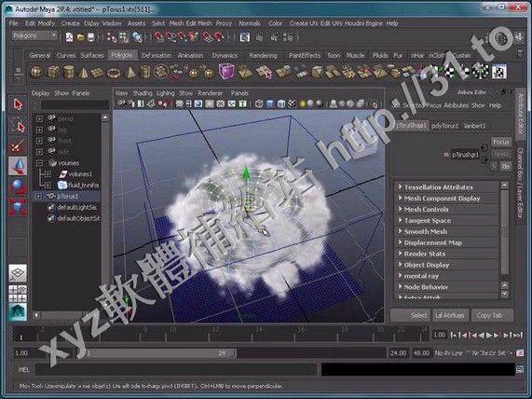This screenshot has width=532, height=399.
Task: Select volumes1 in the outliner
Action: click(x=80, y=173)
